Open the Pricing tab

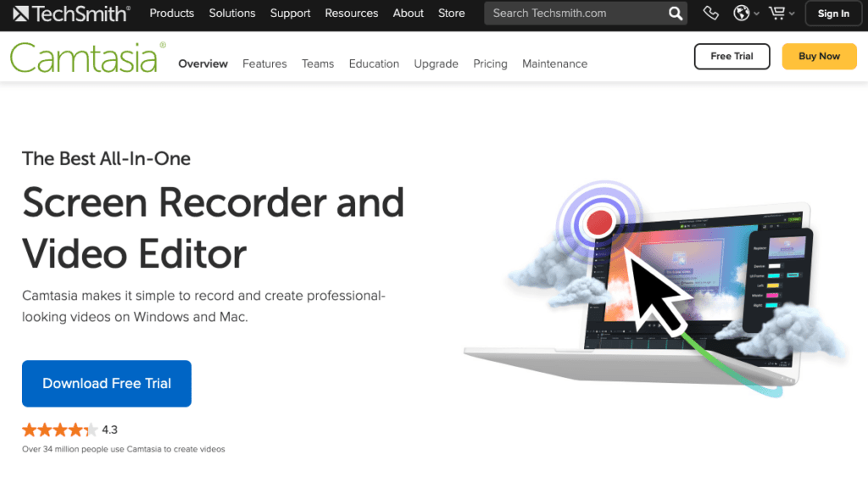(x=490, y=64)
